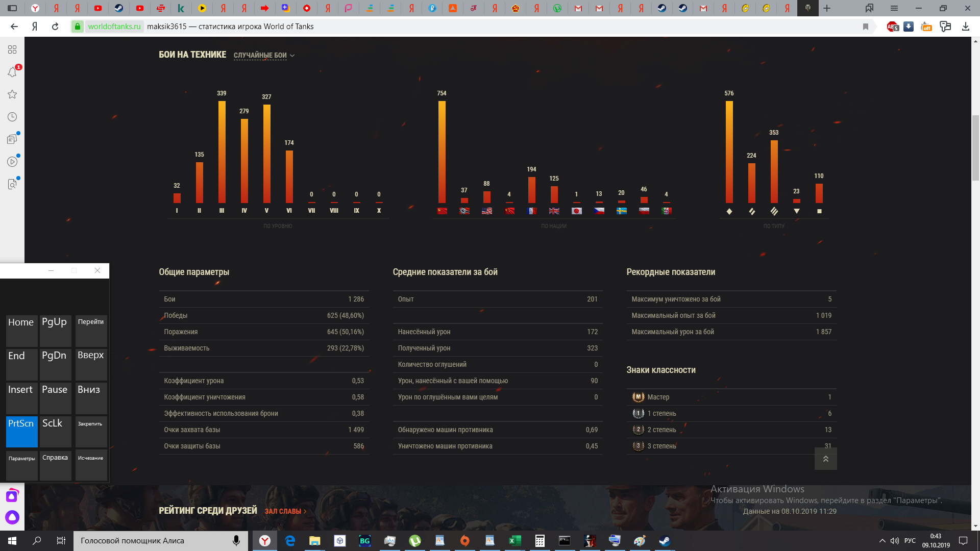Click the Alice assistant purple circle icon
The width and height of the screenshot is (980, 551).
click(12, 517)
